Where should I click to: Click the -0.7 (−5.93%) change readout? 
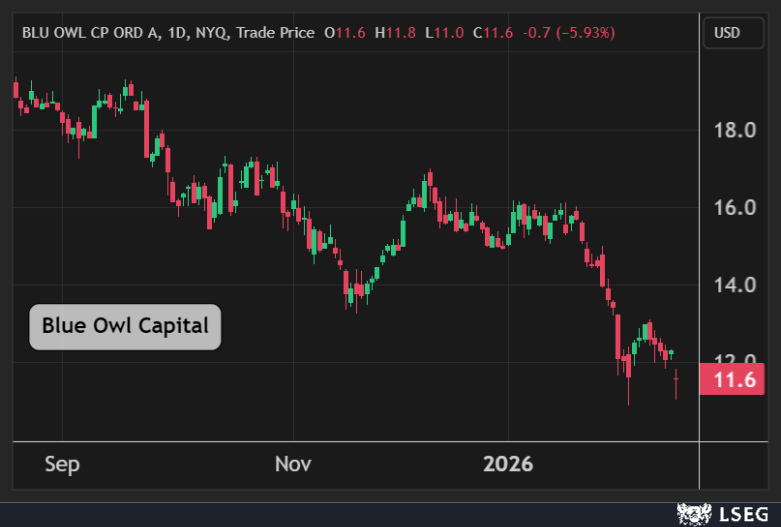click(569, 33)
